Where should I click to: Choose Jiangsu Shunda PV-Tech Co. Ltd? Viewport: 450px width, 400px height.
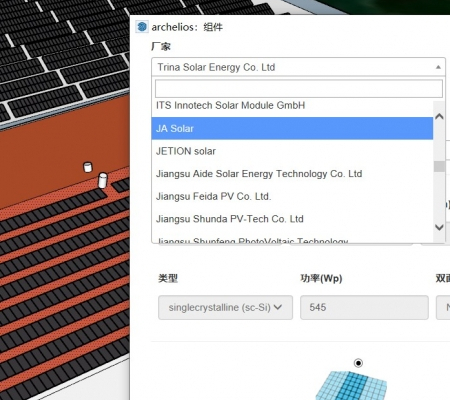(292, 219)
